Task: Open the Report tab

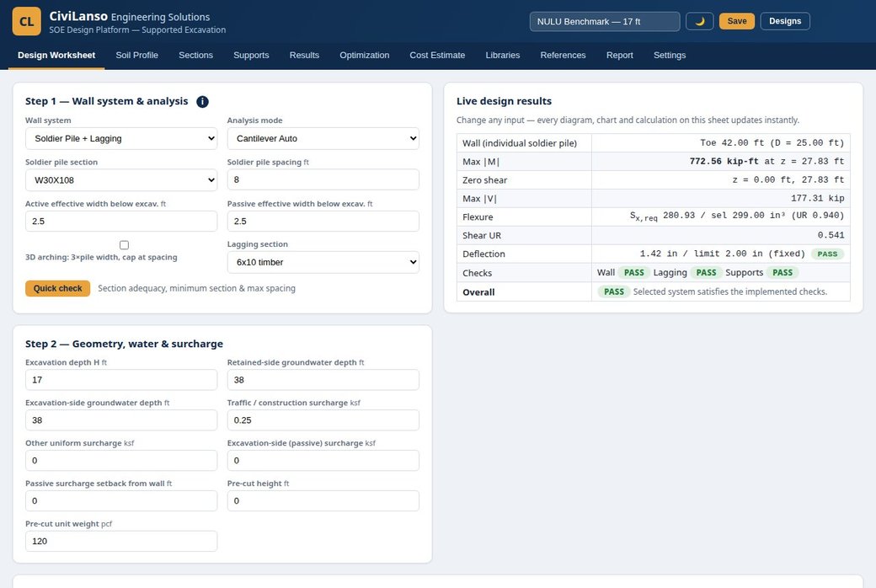Action: tap(620, 56)
